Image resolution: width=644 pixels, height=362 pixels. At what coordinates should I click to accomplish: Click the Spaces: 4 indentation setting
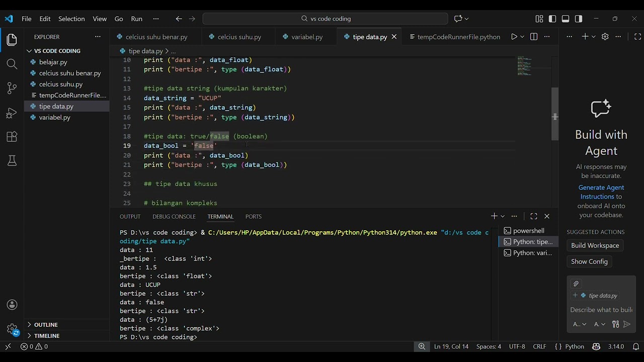pos(489,346)
